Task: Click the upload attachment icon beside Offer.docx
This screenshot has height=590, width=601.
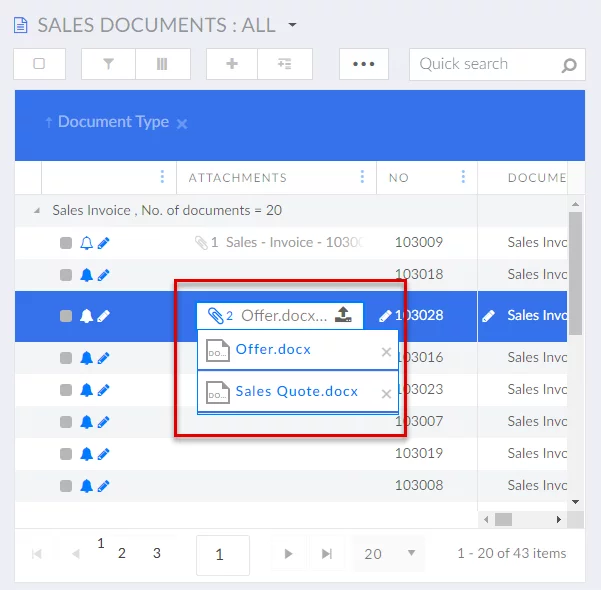Action: click(x=343, y=314)
